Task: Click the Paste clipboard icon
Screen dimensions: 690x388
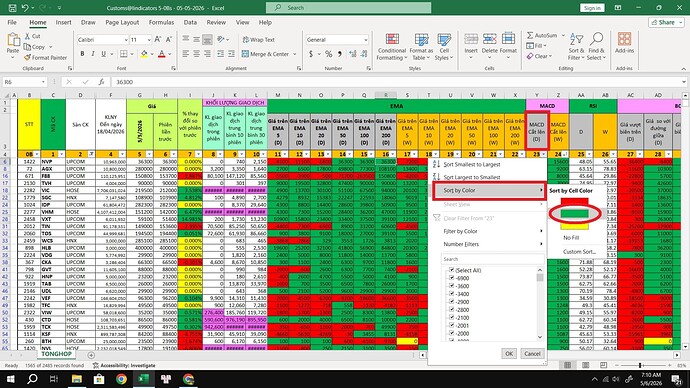Action: (x=13, y=40)
